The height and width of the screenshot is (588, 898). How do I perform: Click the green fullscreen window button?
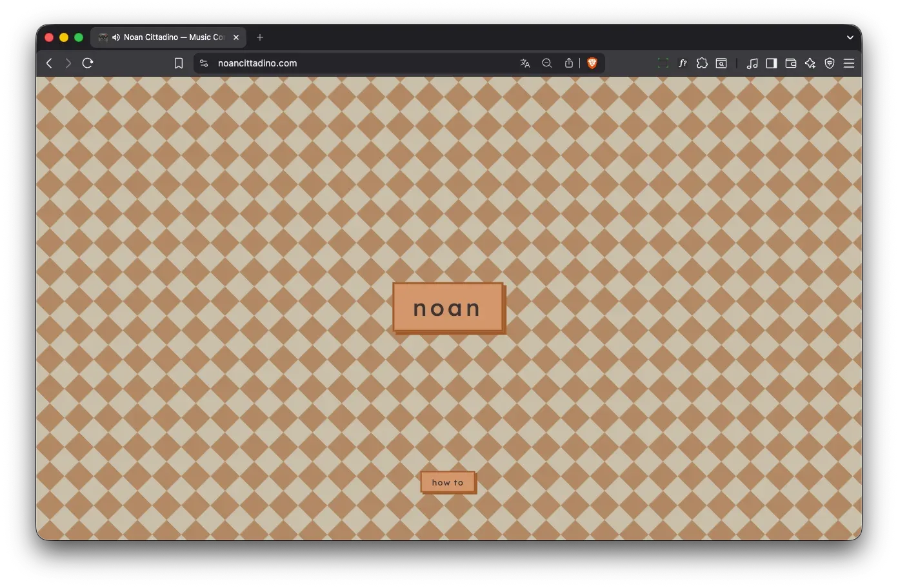click(79, 37)
